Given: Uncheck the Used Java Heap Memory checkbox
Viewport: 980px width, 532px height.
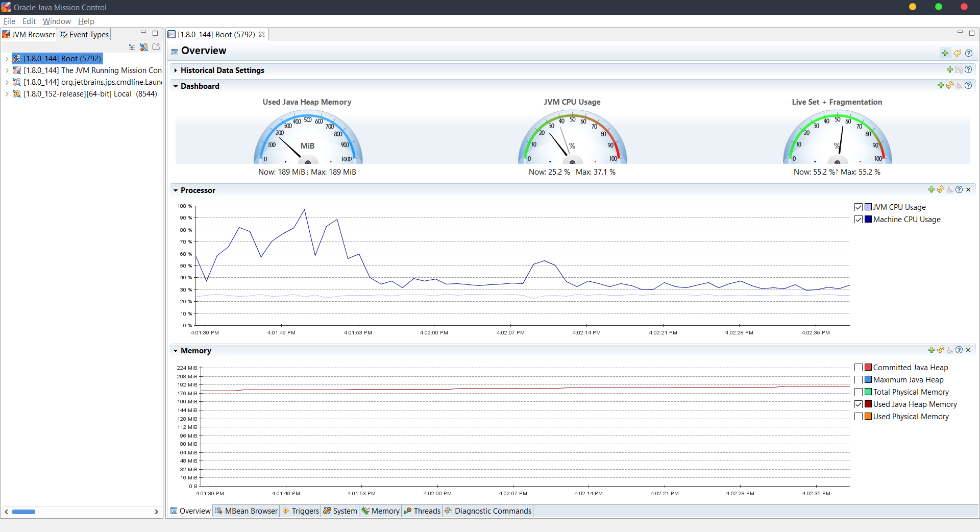Looking at the screenshot, I should (859, 404).
